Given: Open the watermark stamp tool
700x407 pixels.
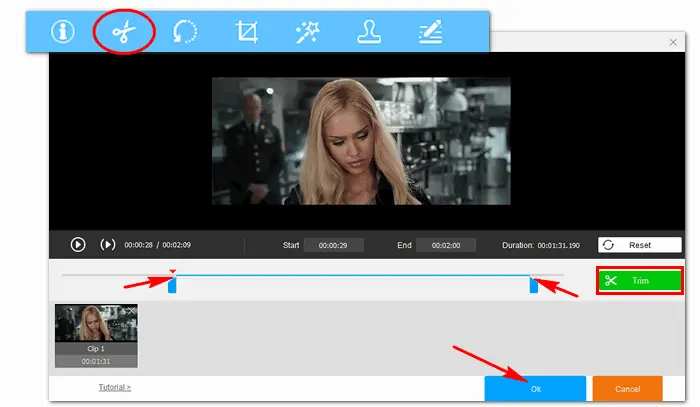Looking at the screenshot, I should coord(369,32).
